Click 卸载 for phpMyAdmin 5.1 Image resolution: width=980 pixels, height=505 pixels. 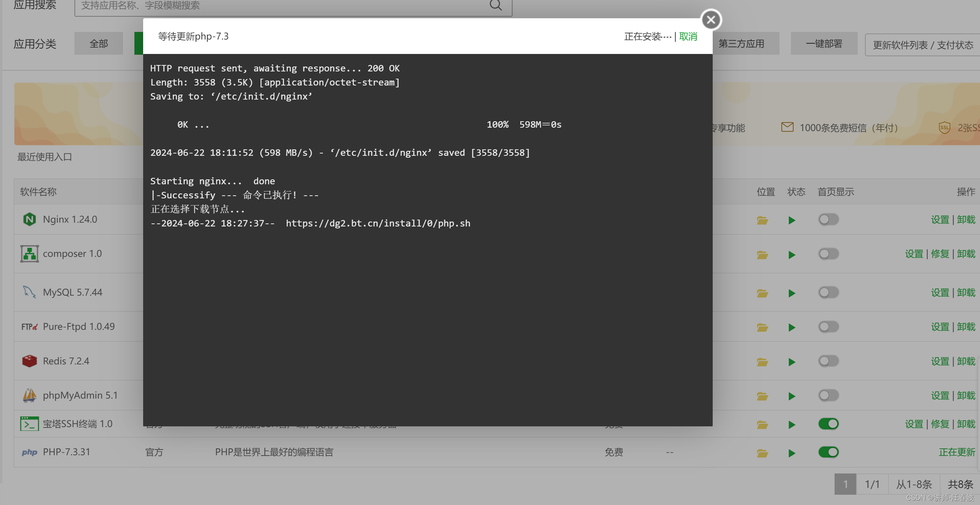point(966,396)
